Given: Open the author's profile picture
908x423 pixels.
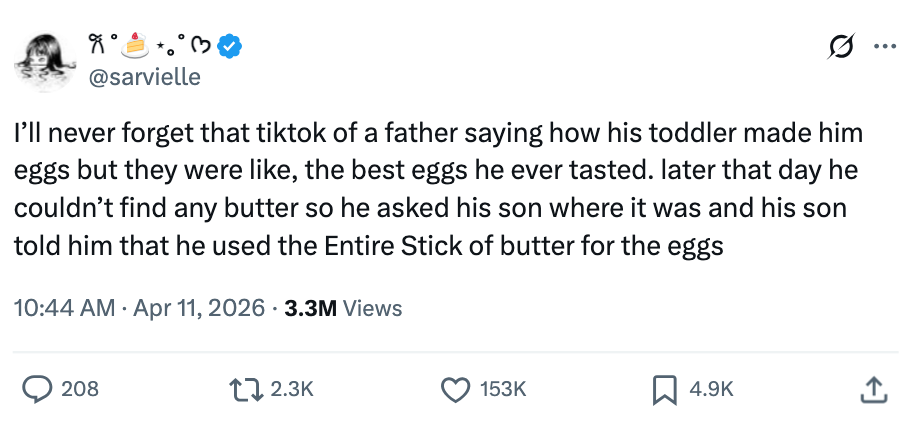Looking at the screenshot, I should [x=43, y=58].
